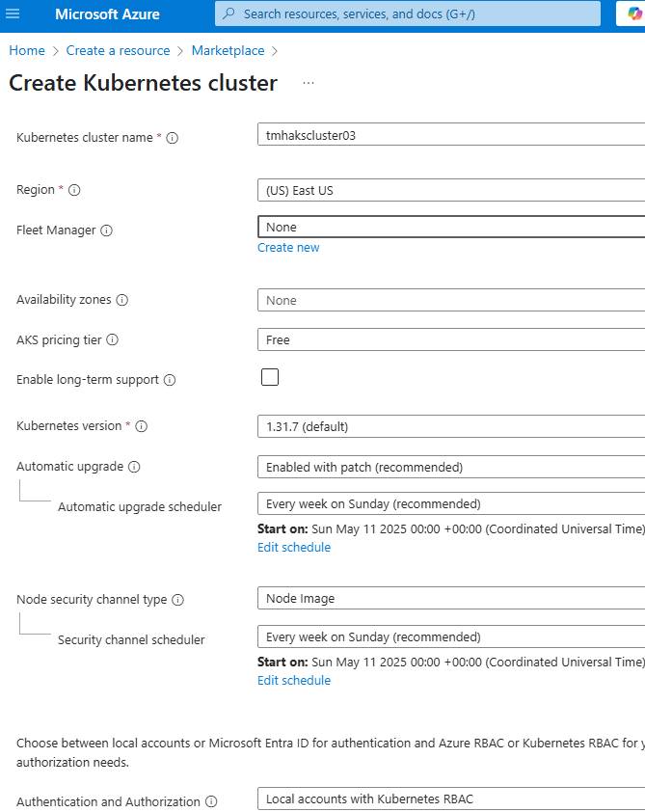This screenshot has width=645, height=812.
Task: Click Authentication and Authorization info icon
Action: coord(211,801)
